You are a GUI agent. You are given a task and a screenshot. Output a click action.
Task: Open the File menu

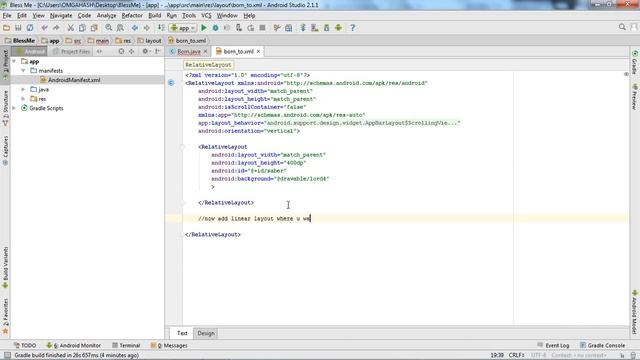pyautogui.click(x=7, y=16)
